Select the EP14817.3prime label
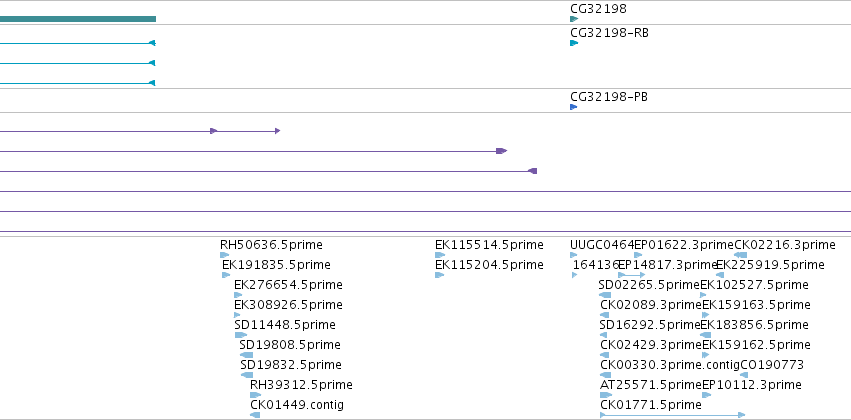The width and height of the screenshot is (851, 420). 668,265
